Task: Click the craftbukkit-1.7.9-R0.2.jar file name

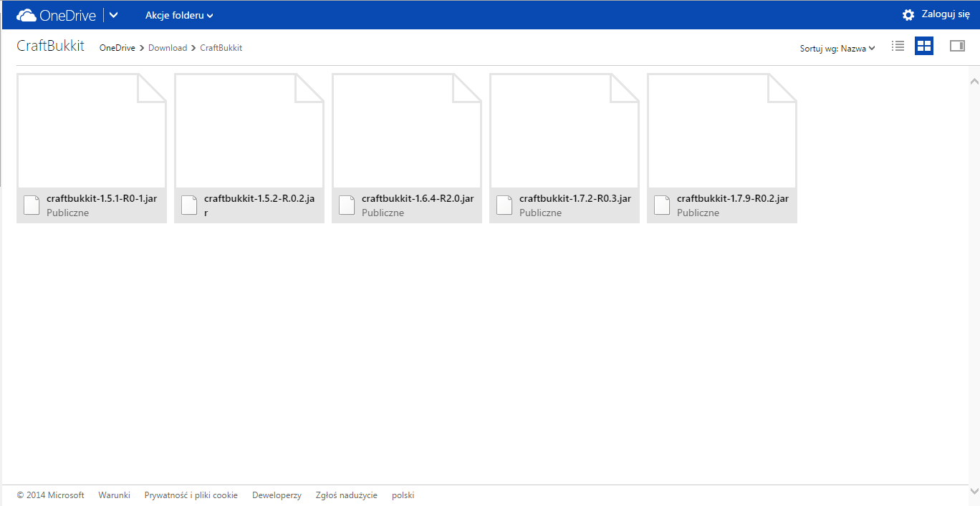Action: tap(733, 198)
